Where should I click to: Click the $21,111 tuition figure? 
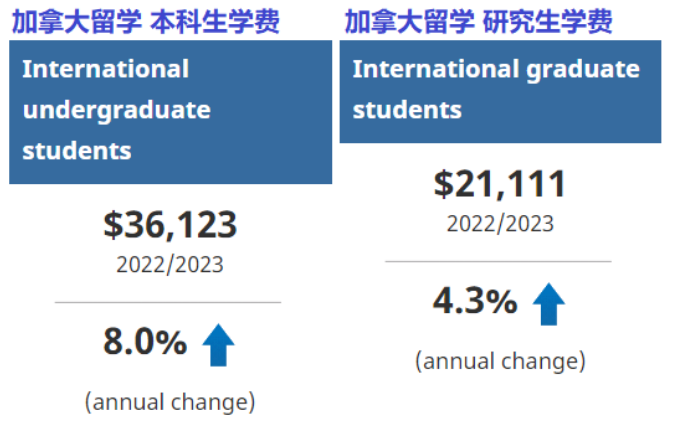500,184
